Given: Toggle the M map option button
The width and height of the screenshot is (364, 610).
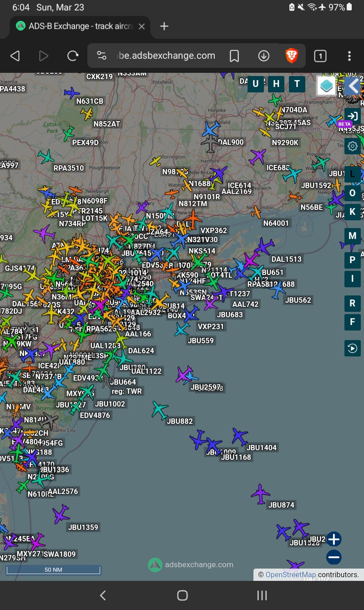Looking at the screenshot, I should coord(353,236).
